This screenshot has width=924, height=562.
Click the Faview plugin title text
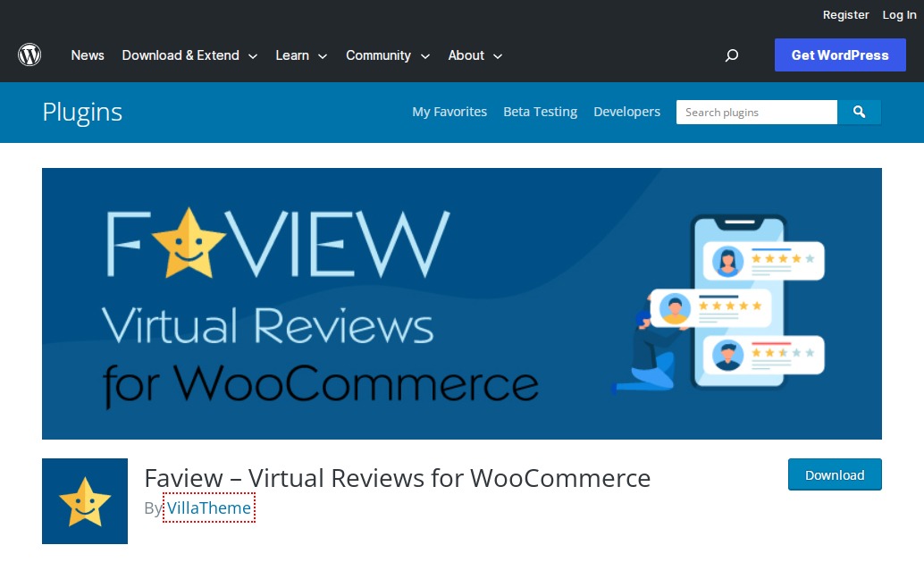point(397,478)
